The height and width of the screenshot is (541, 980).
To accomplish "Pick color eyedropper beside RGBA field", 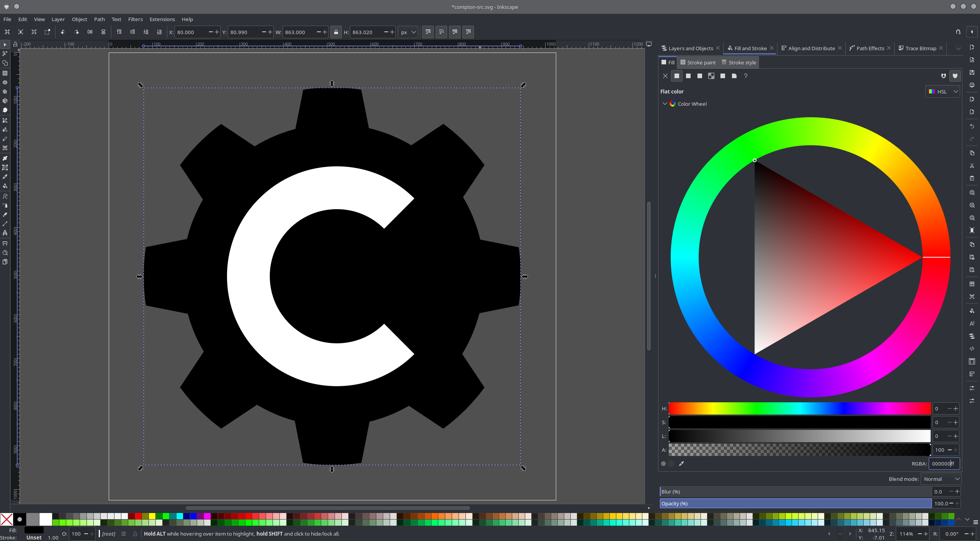I will [681, 464].
